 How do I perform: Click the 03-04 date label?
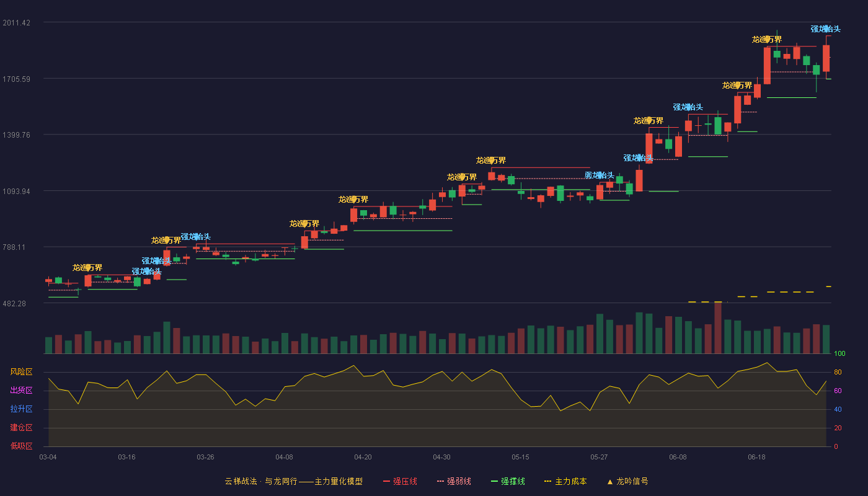[x=48, y=457]
